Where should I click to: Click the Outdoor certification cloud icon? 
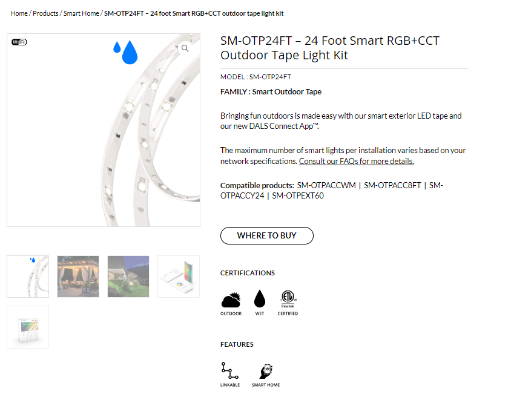(231, 300)
